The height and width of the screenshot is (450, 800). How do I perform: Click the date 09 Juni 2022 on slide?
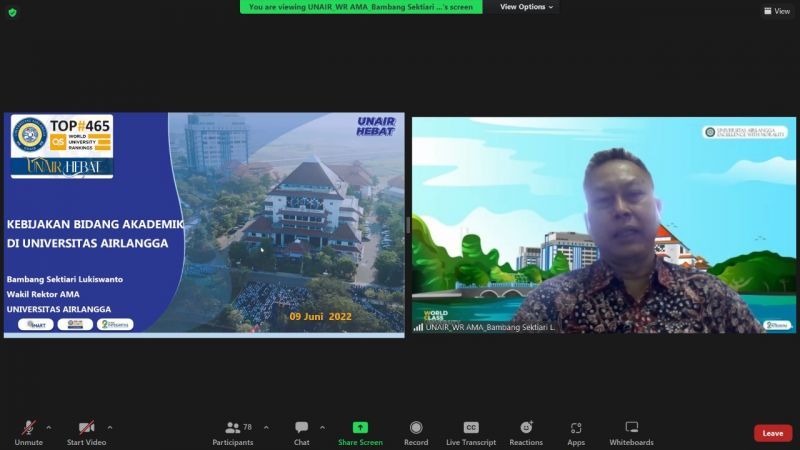320,316
